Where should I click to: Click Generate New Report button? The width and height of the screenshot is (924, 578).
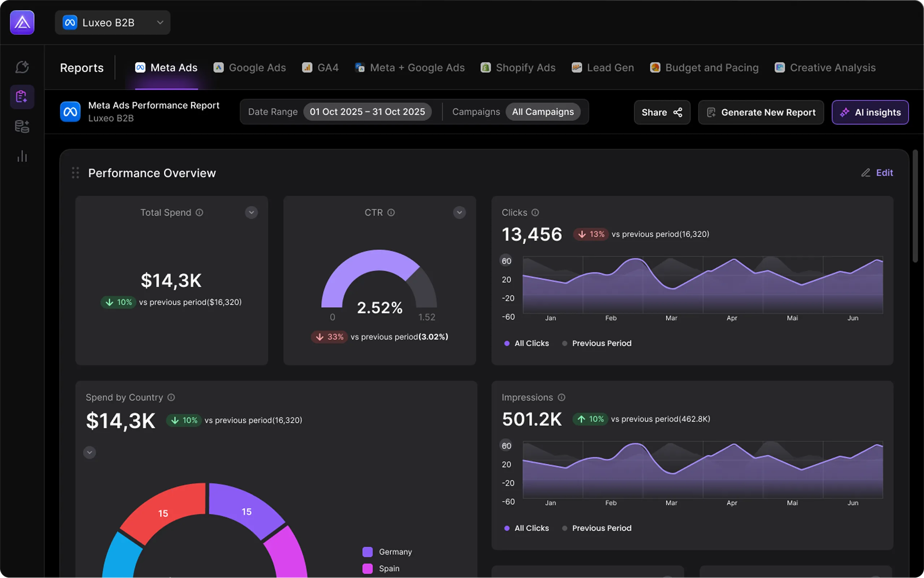coord(761,113)
